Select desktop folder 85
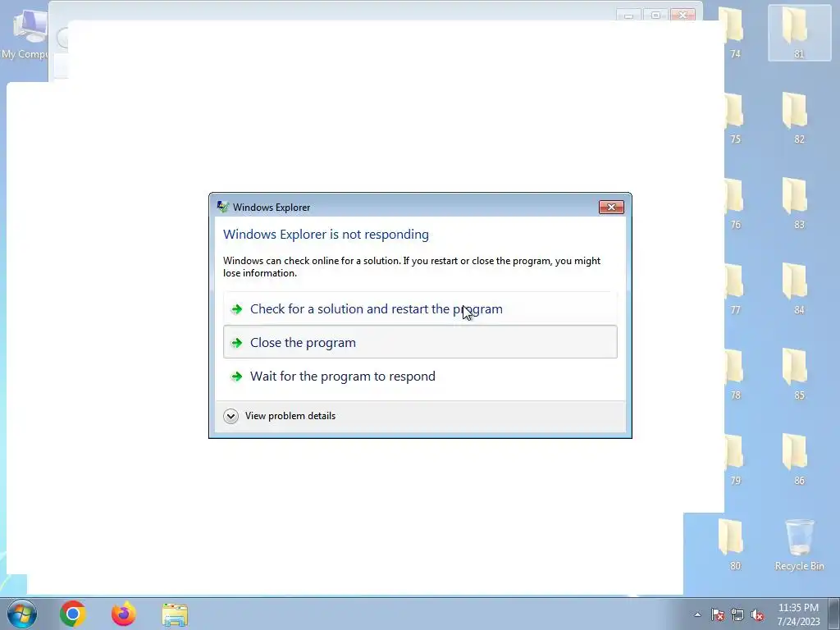This screenshot has width=840, height=630. 799,373
